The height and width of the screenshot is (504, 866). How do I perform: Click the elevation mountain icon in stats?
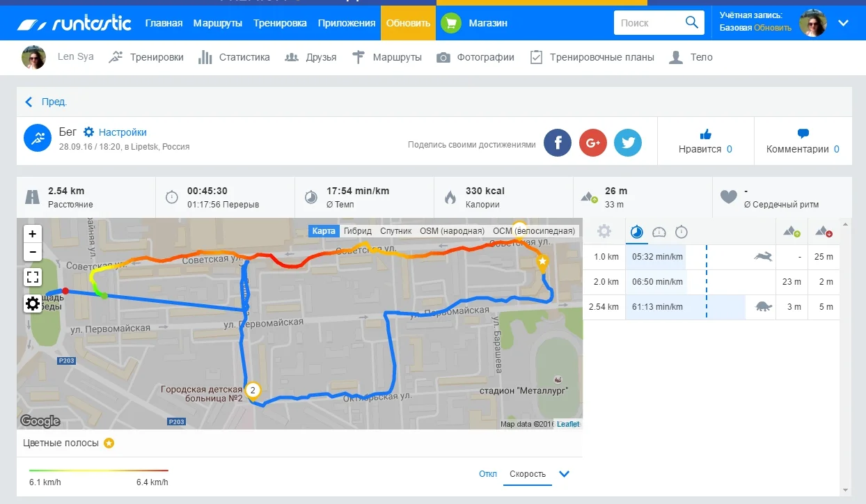pyautogui.click(x=589, y=198)
